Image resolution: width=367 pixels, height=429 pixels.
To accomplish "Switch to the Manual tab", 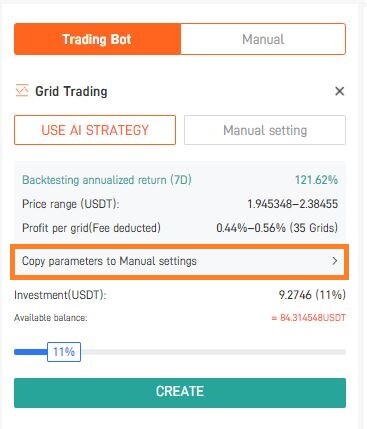I will pyautogui.click(x=263, y=39).
